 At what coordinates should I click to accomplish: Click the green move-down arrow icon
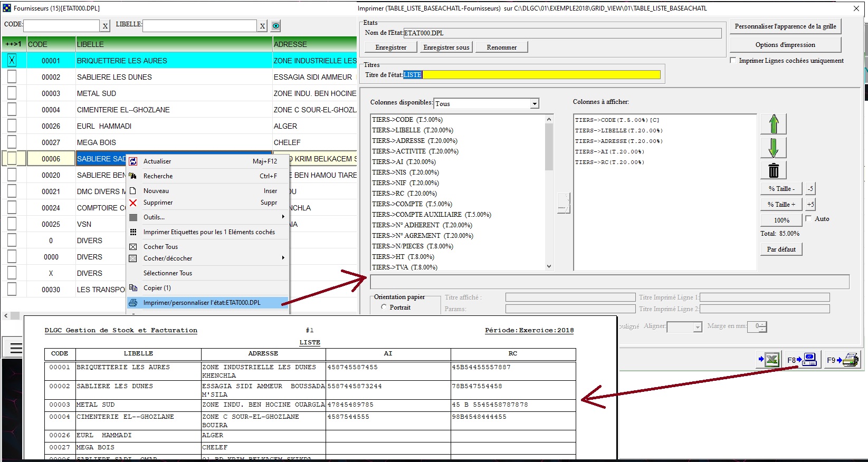(774, 148)
